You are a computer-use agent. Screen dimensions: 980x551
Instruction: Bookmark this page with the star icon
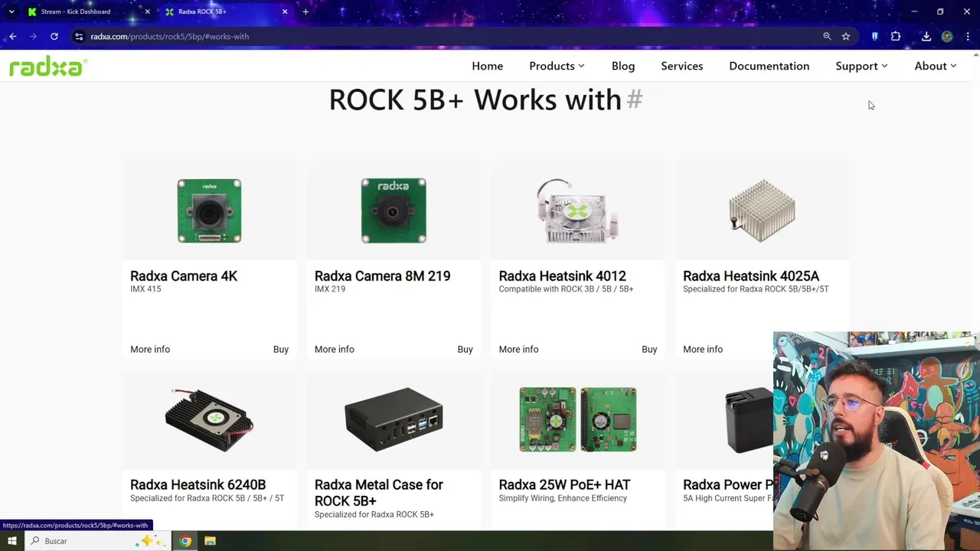(846, 36)
